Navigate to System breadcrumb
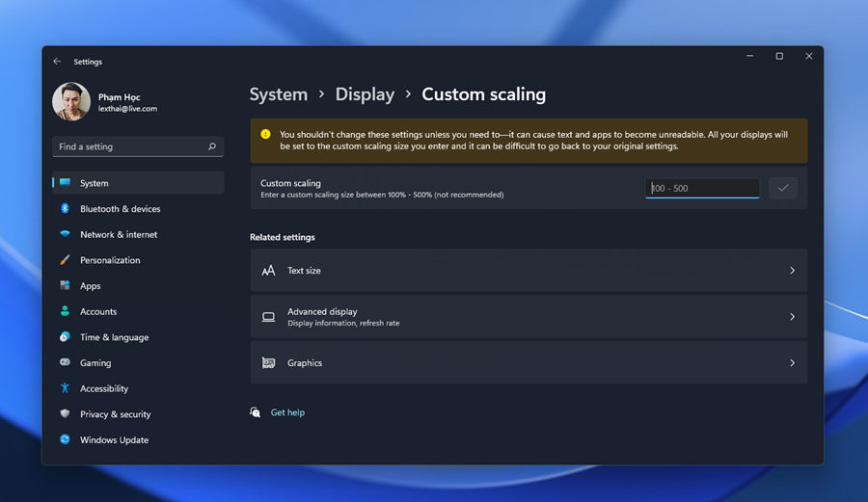This screenshot has height=502, width=868. [x=279, y=94]
